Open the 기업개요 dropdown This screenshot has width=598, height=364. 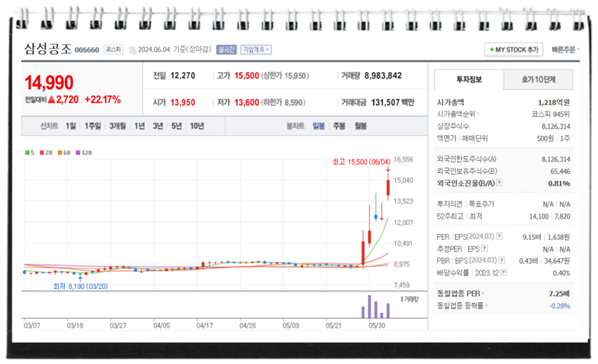255,49
